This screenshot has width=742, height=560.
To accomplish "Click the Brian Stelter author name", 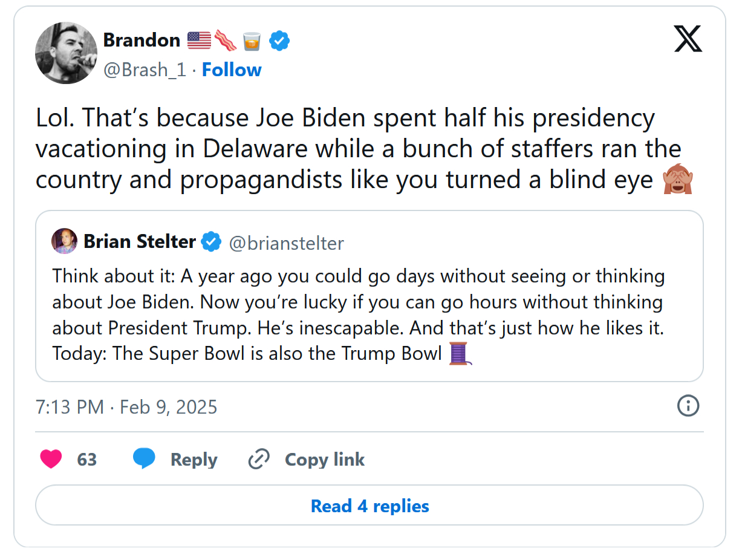I will tap(140, 242).
